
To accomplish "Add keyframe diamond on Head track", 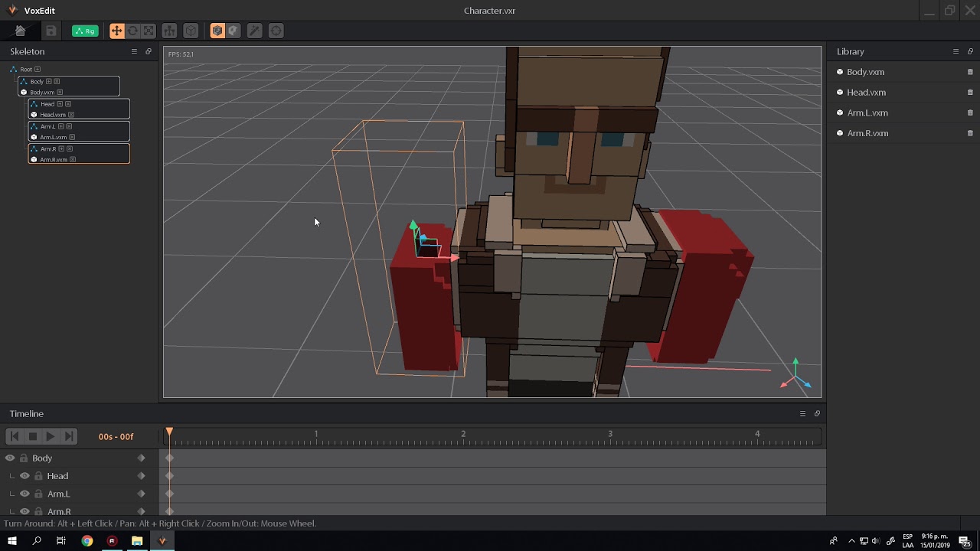I will tap(141, 476).
